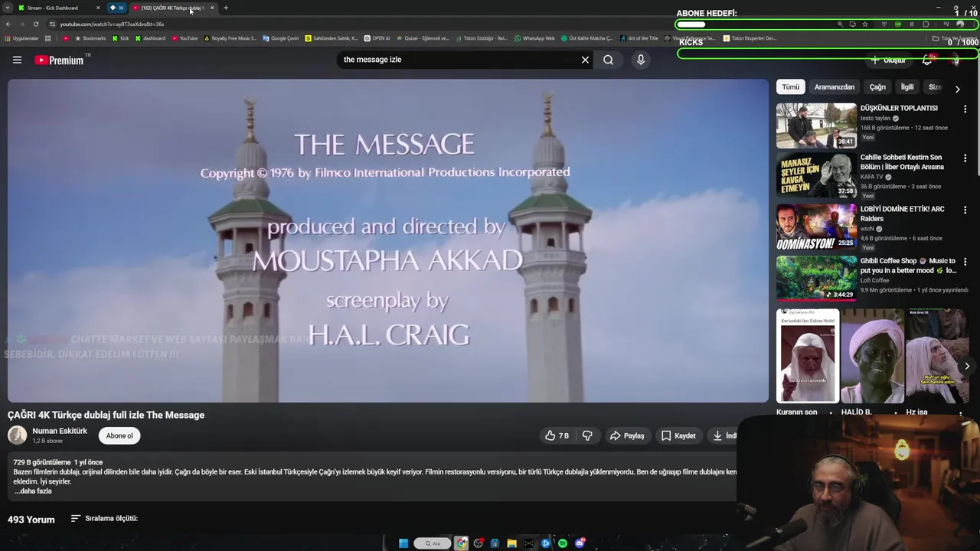The width and height of the screenshot is (980, 551).
Task: Open the HALİD B. Shorts thumbnail
Action: tap(872, 356)
